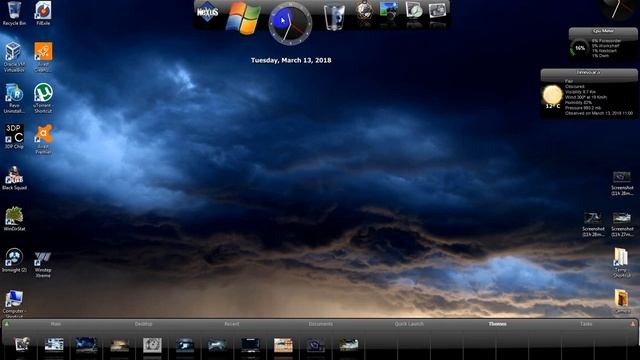
Task: Open the Computer shortcut icon
Action: click(13, 304)
